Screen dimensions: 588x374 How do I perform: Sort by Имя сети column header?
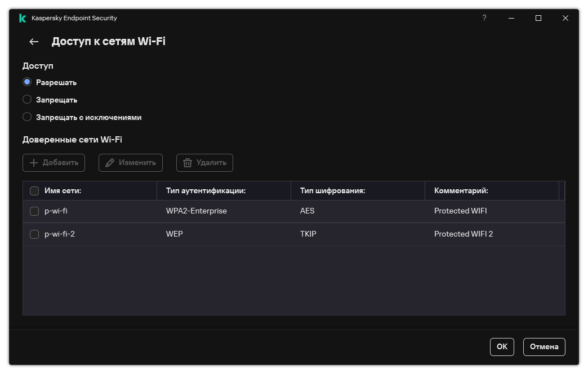pos(63,191)
